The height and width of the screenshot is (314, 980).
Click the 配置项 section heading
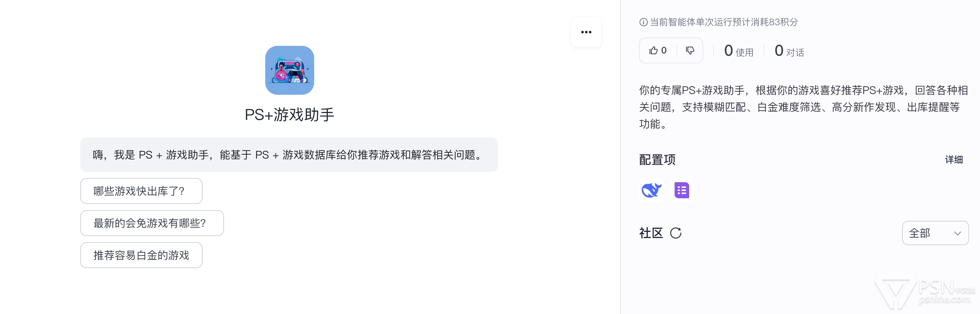point(657,160)
